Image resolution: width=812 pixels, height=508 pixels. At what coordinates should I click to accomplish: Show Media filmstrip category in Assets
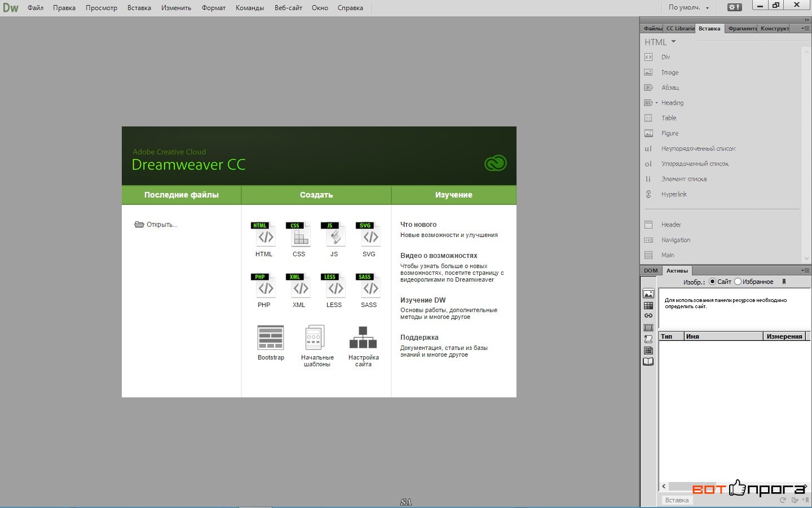(x=648, y=327)
